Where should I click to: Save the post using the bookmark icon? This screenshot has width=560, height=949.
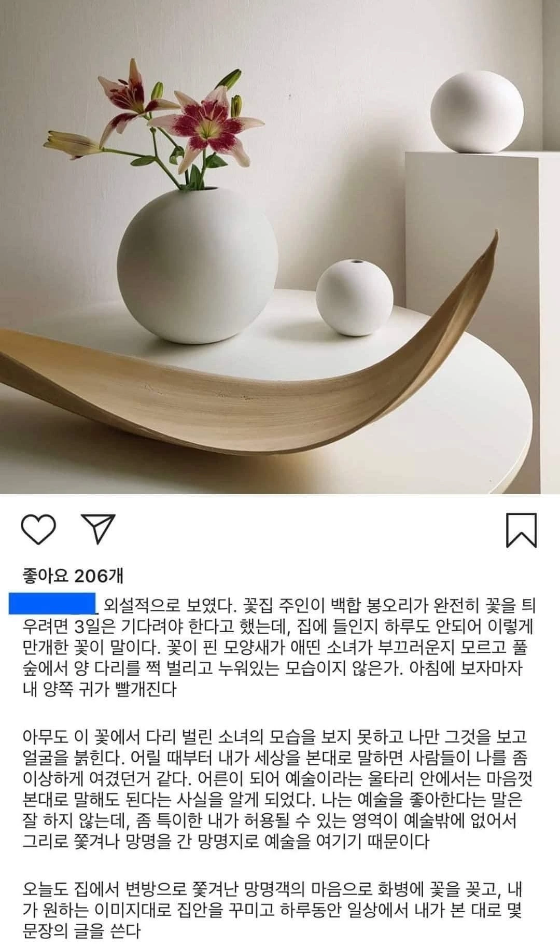tap(521, 529)
